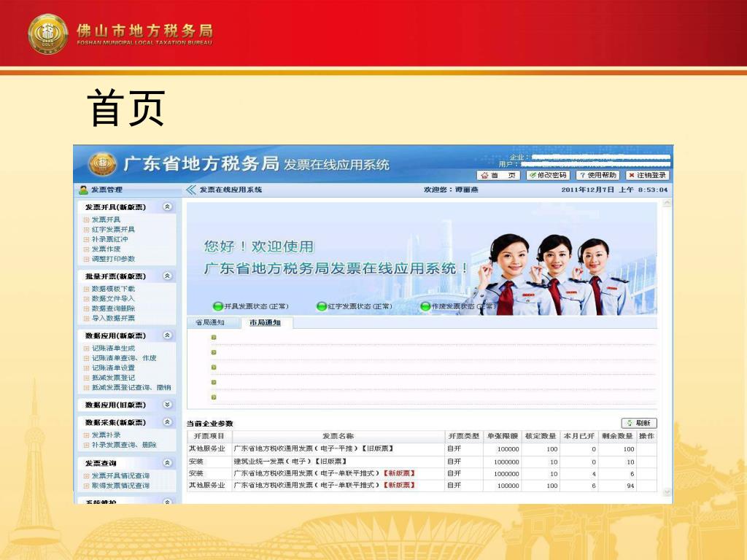Collapse 数据采集(新版票) section

[x=167, y=422]
